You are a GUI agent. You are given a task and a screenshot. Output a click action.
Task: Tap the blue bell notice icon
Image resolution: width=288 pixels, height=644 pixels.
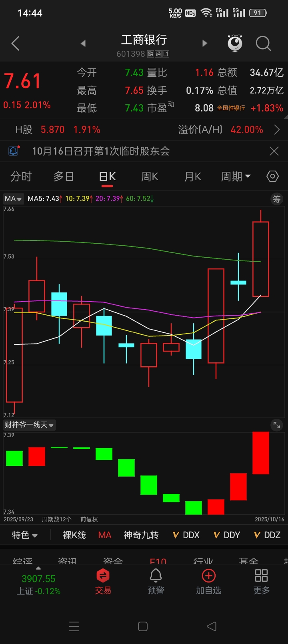pos(14,151)
